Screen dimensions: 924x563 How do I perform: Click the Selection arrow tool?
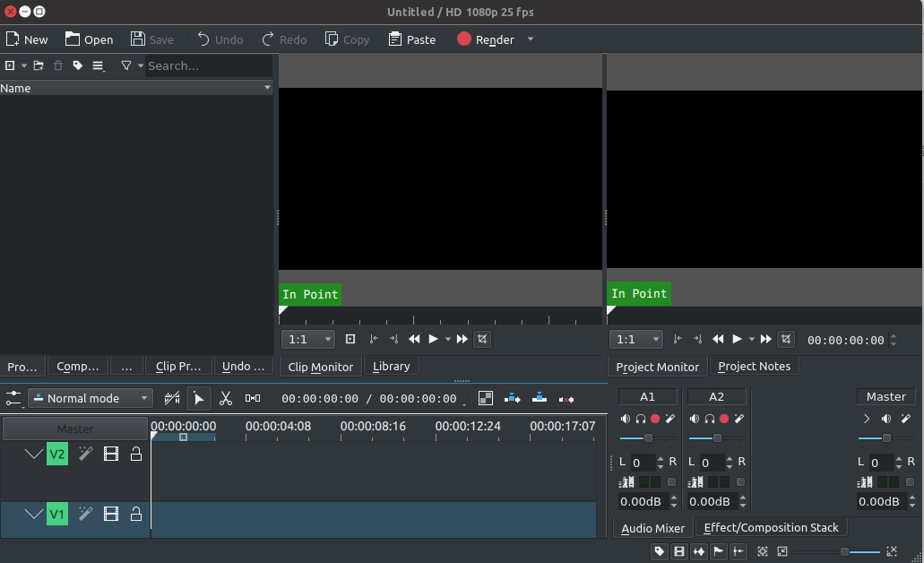(199, 398)
